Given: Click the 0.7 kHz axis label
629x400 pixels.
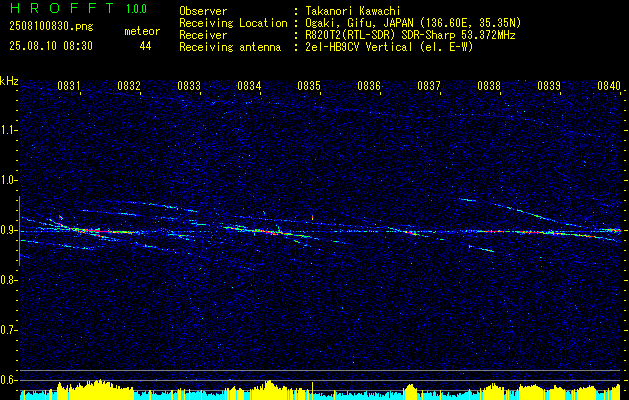Looking at the screenshot, I should pyautogui.click(x=8, y=330).
